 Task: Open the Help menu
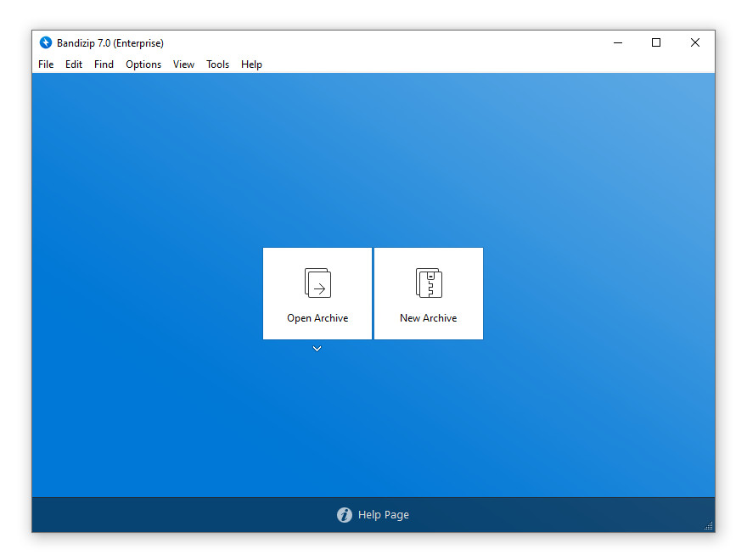click(x=251, y=64)
